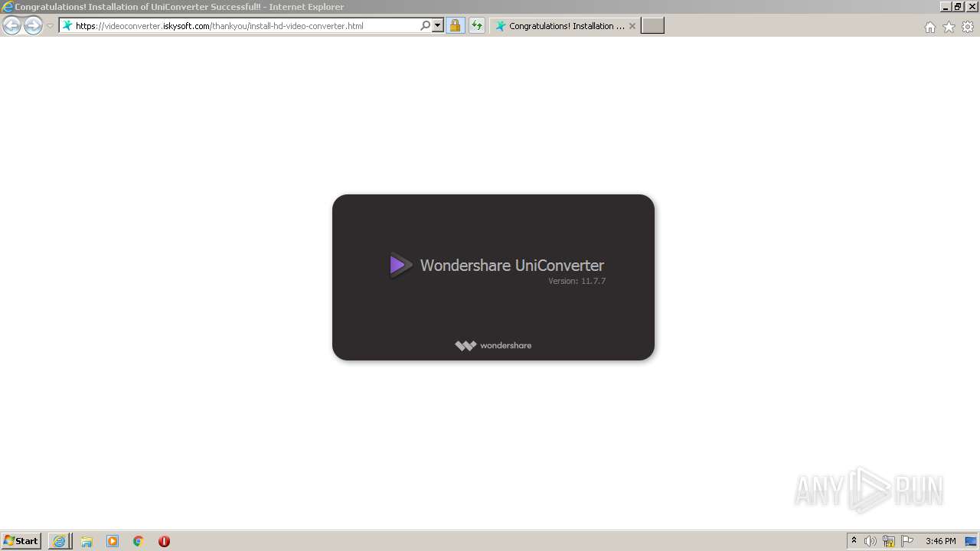View the security lock report icon

pos(455,26)
